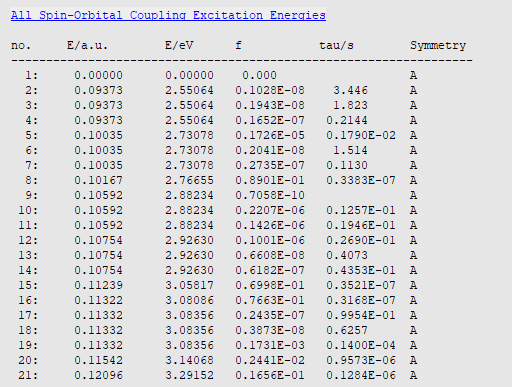Select the tau/s column header
The image size is (512, 387).
click(336, 45)
